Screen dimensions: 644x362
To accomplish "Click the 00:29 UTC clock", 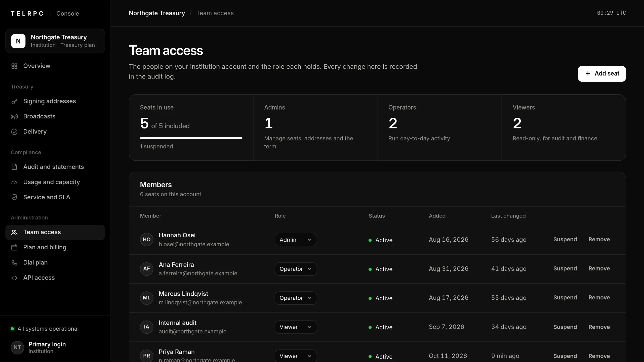I will point(611,13).
